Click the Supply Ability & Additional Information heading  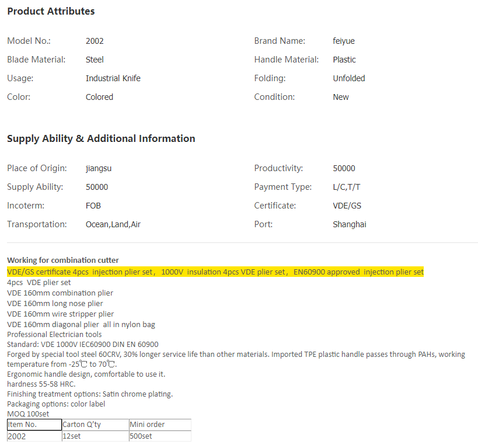[x=101, y=138]
